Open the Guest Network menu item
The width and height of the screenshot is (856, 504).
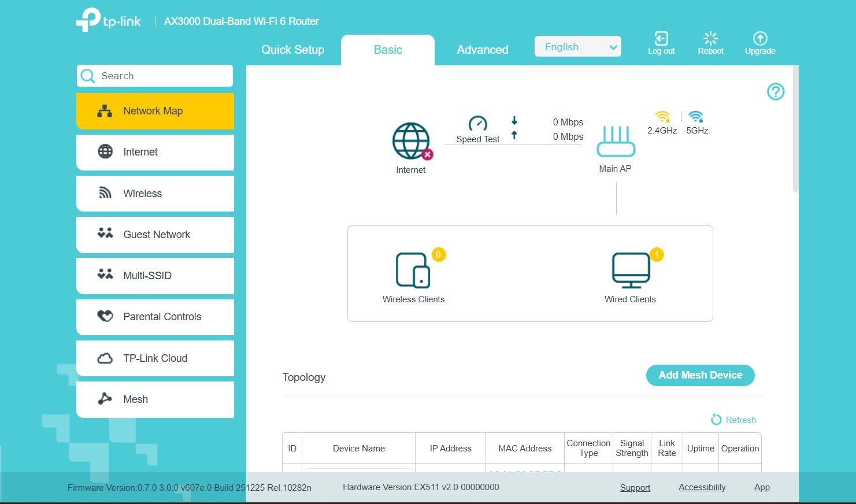pos(155,235)
